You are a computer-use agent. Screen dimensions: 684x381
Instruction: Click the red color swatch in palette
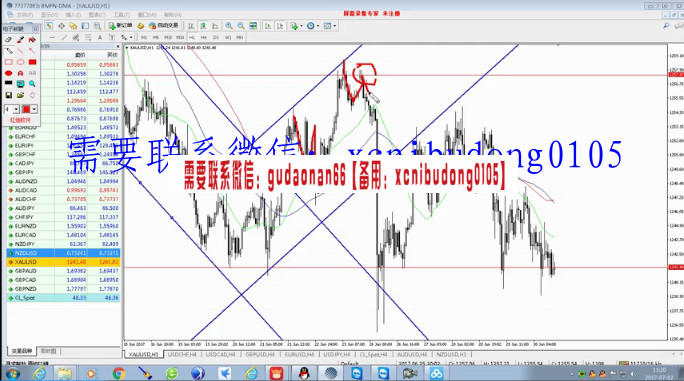coord(26,109)
